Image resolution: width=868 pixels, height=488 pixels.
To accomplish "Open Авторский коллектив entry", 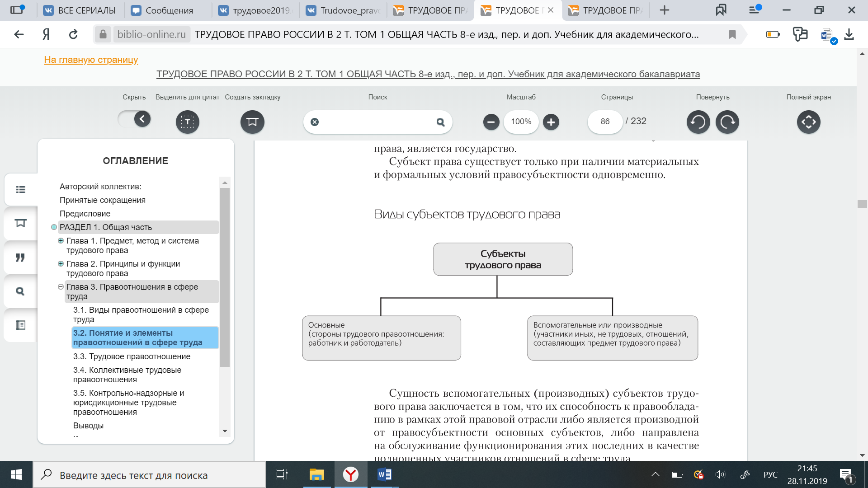I will [x=100, y=187].
